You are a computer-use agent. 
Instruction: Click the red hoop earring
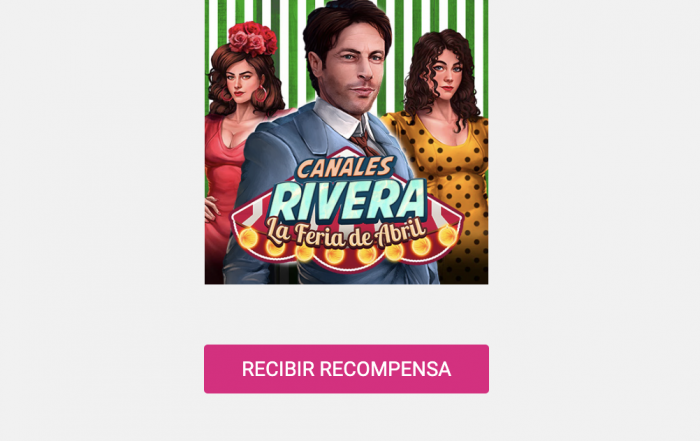260,94
